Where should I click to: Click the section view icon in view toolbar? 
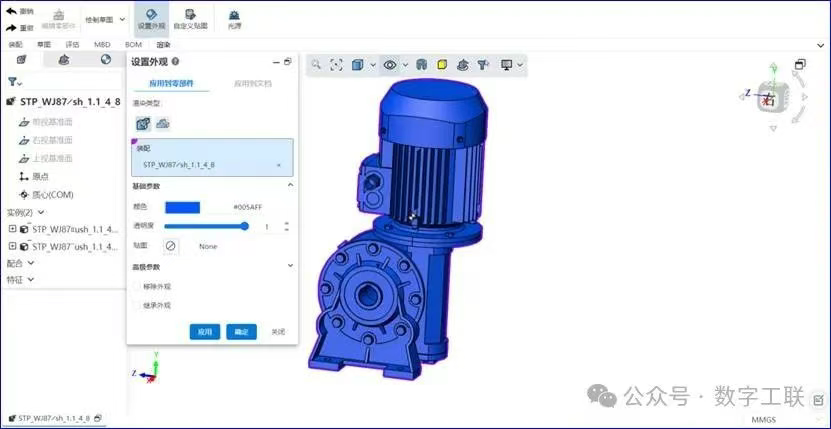(x=421, y=65)
